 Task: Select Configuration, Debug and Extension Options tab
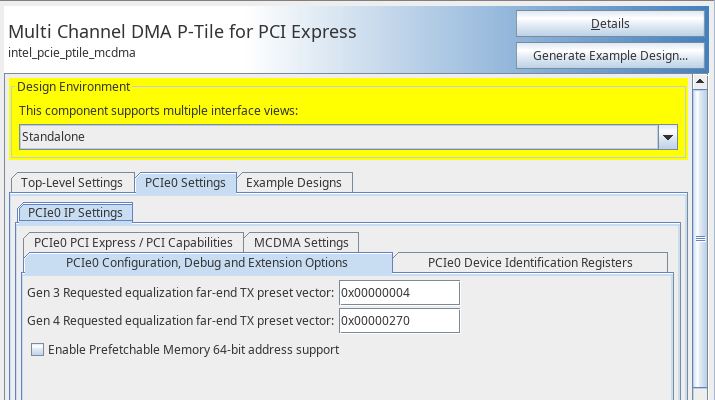point(207,263)
